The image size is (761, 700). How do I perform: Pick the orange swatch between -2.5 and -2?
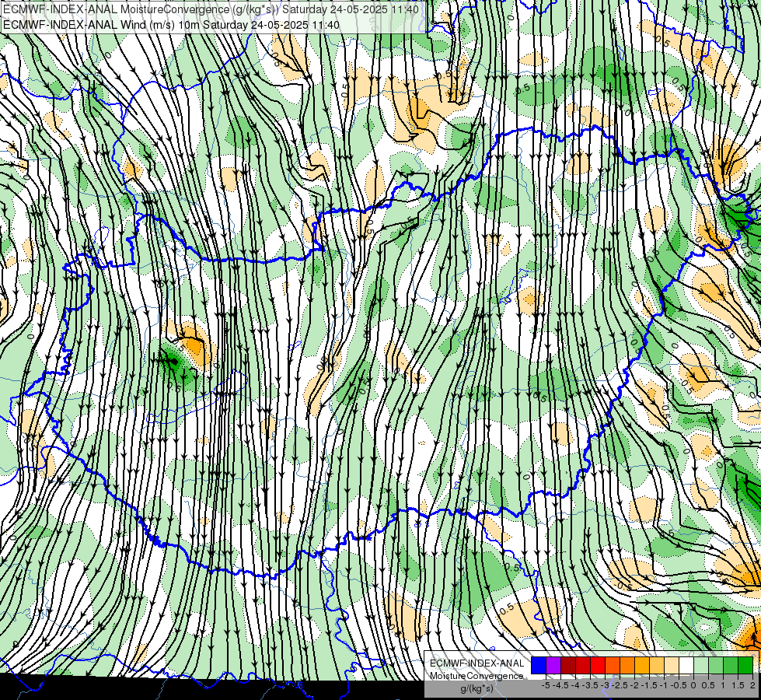pos(627,666)
